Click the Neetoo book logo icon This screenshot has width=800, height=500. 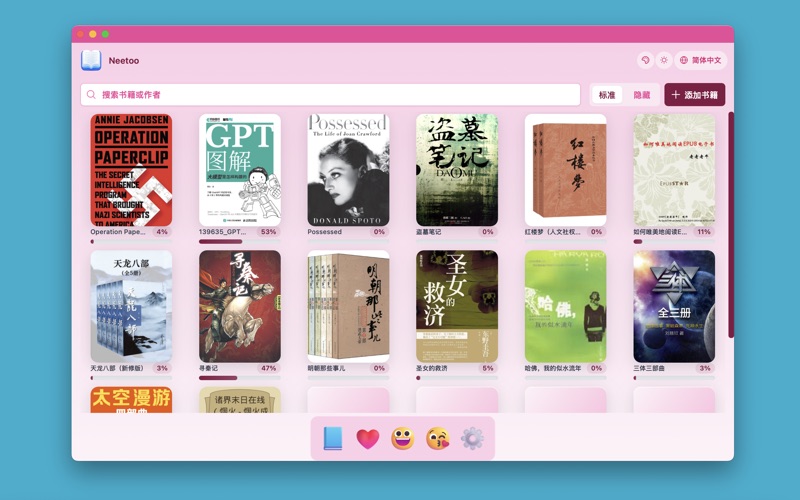tap(91, 60)
